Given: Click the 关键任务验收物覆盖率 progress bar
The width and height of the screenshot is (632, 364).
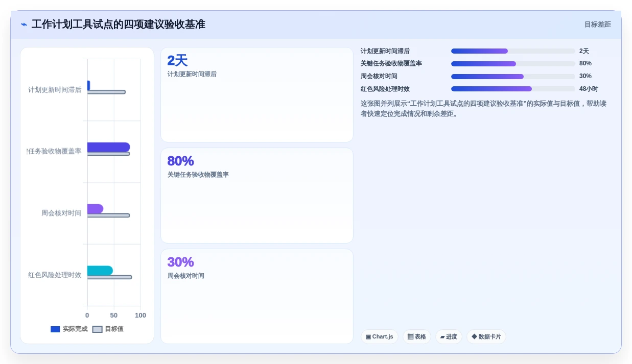Looking at the screenshot, I should tap(513, 64).
